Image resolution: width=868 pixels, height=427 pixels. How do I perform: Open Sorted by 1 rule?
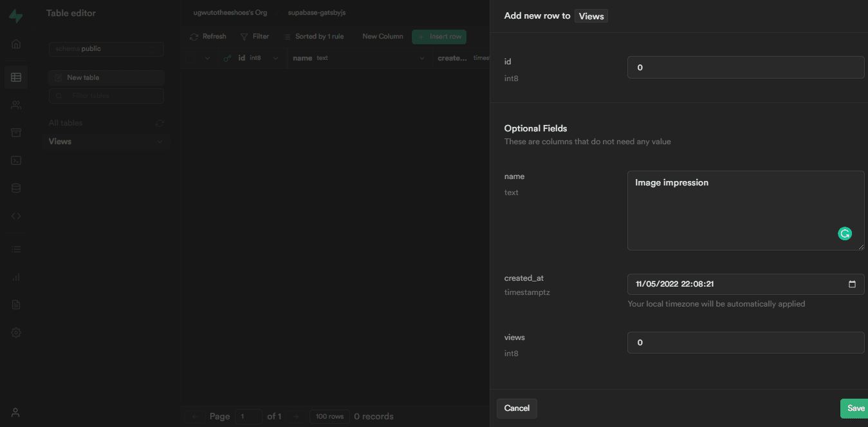(x=313, y=37)
